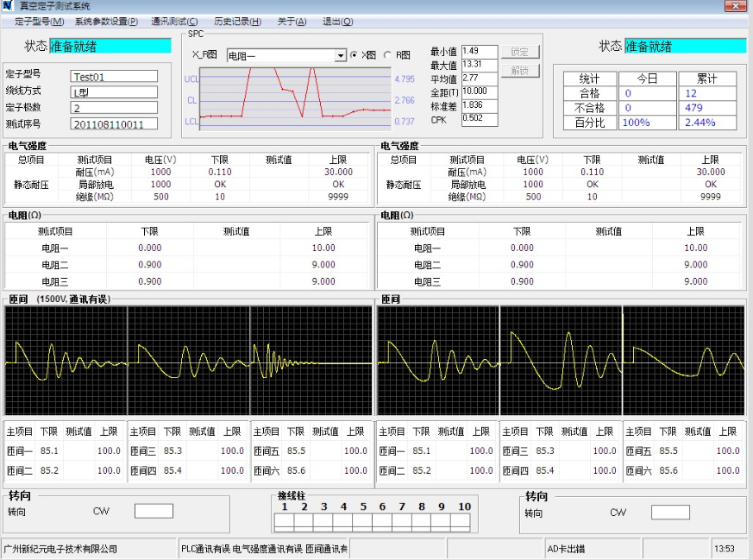Click terminal box 1 under 接线柱
753x560 pixels.
[x=284, y=520]
